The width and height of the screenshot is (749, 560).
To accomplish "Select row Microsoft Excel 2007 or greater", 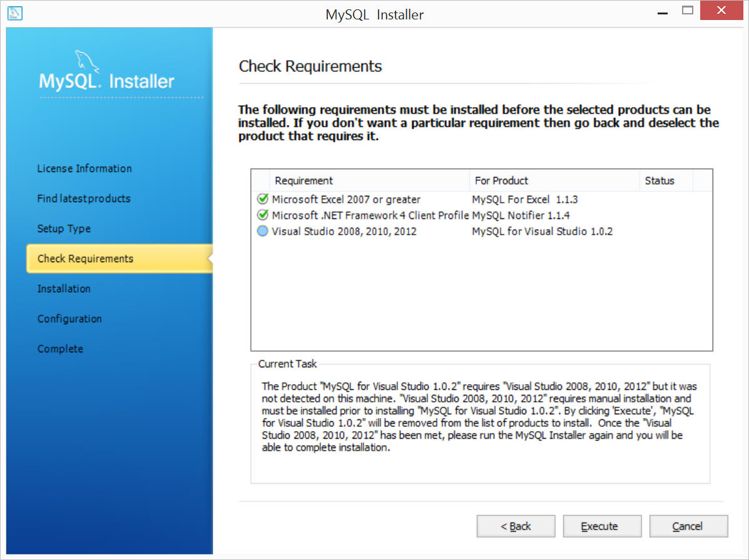I will 482,199.
